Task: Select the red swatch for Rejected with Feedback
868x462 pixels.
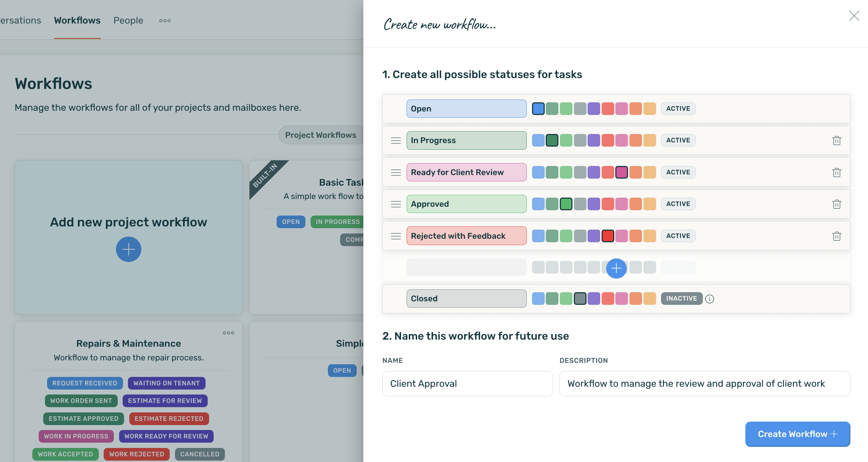Action: coord(608,236)
